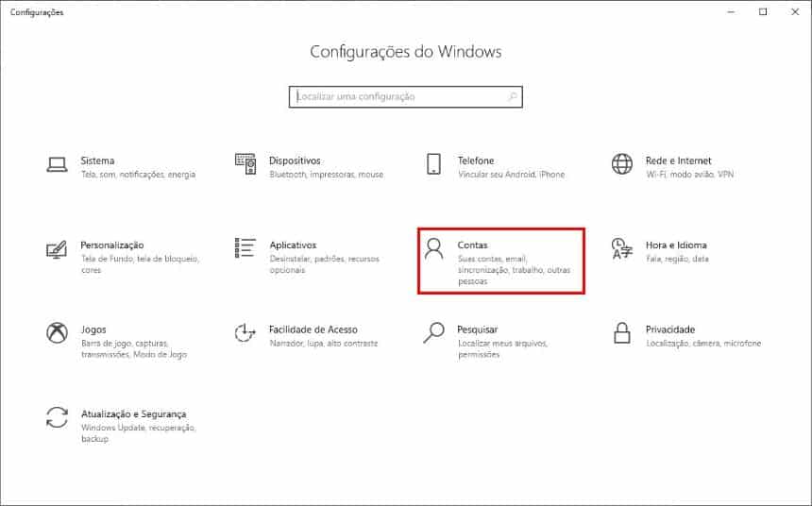Click 'Localizar meus arquivos' description
The image size is (812, 506).
pyautogui.click(x=503, y=344)
